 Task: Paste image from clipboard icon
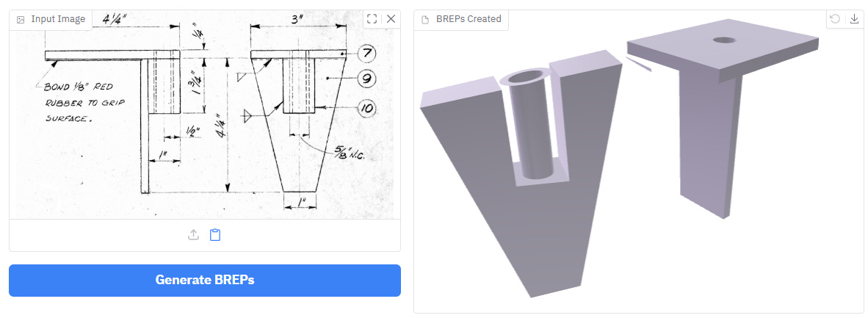(215, 235)
